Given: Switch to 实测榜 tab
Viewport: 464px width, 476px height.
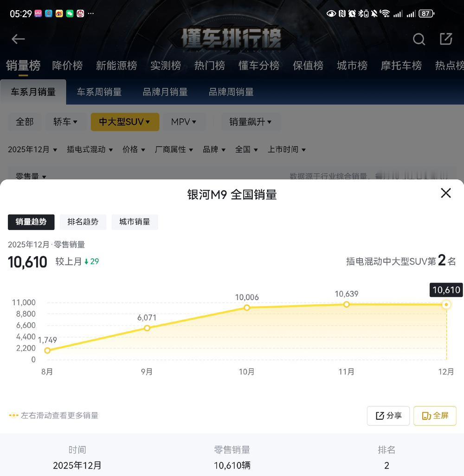Looking at the screenshot, I should click(166, 65).
